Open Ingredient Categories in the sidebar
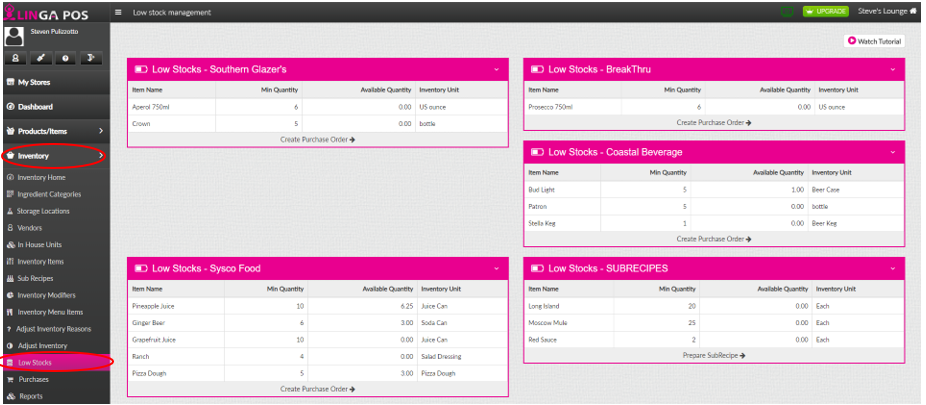The height and width of the screenshot is (405, 926). (49, 194)
